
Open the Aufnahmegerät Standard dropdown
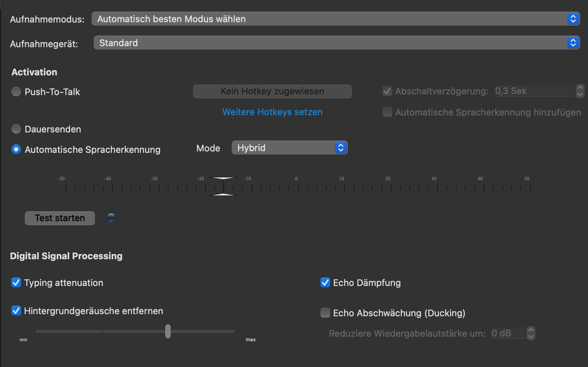point(337,43)
